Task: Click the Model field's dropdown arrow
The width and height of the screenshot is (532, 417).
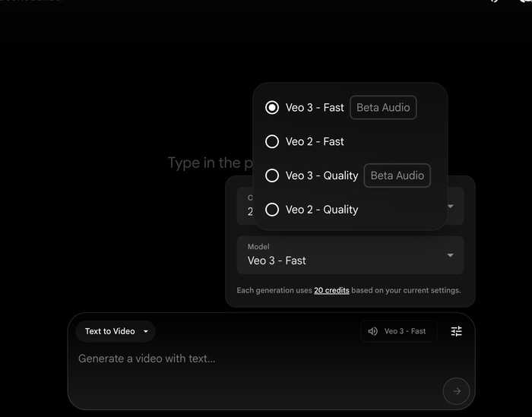Action: 450,255
